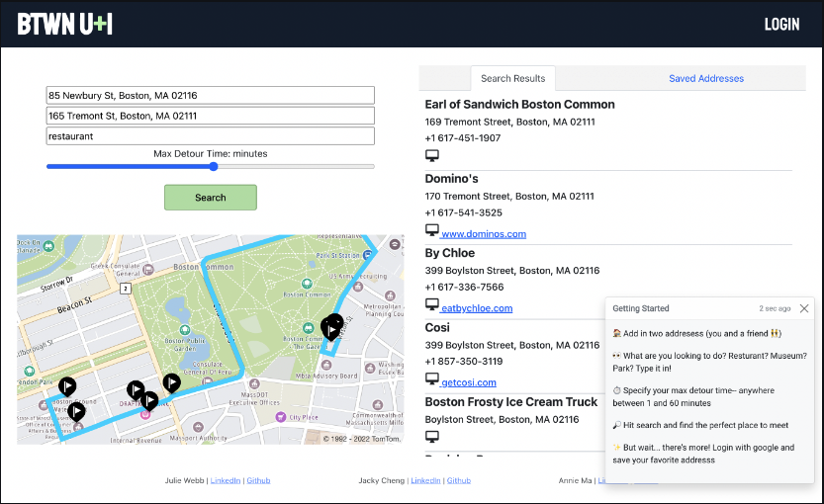This screenshot has width=824, height=504.
Task: Click LOGIN in the header
Action: [x=781, y=24]
